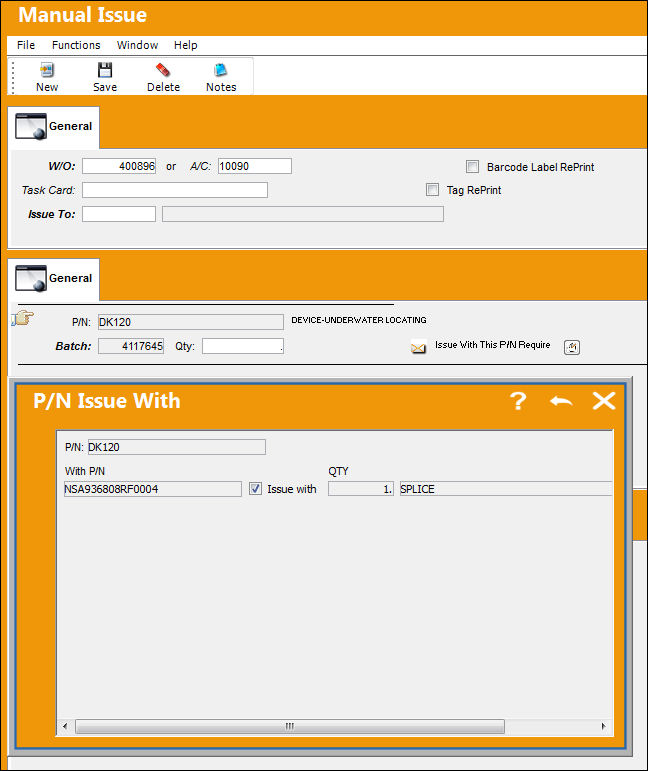
Task: Uncheck Issue with for NSA936808RF0004
Action: 255,488
